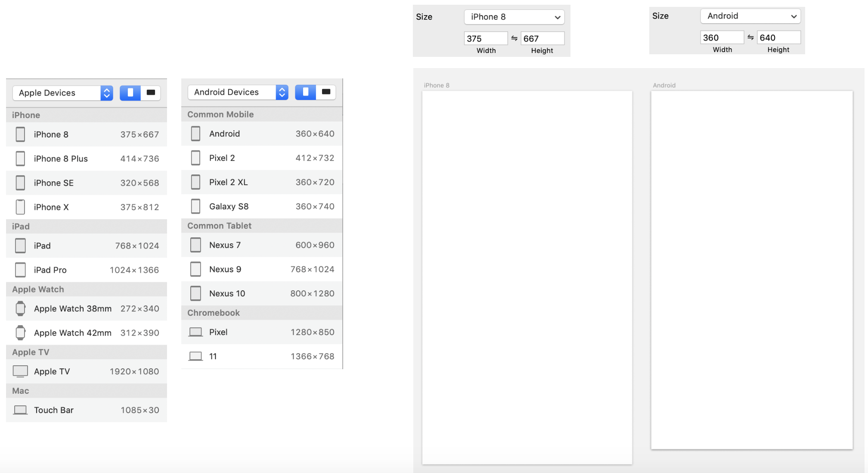Screen dimensions: 868x473
Task: Select portrait orientation in Apple Devices panel
Action: click(x=130, y=93)
